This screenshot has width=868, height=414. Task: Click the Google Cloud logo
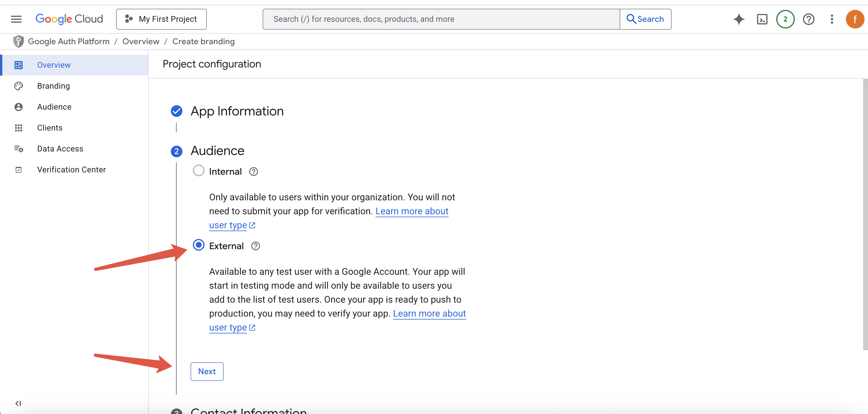(x=69, y=19)
